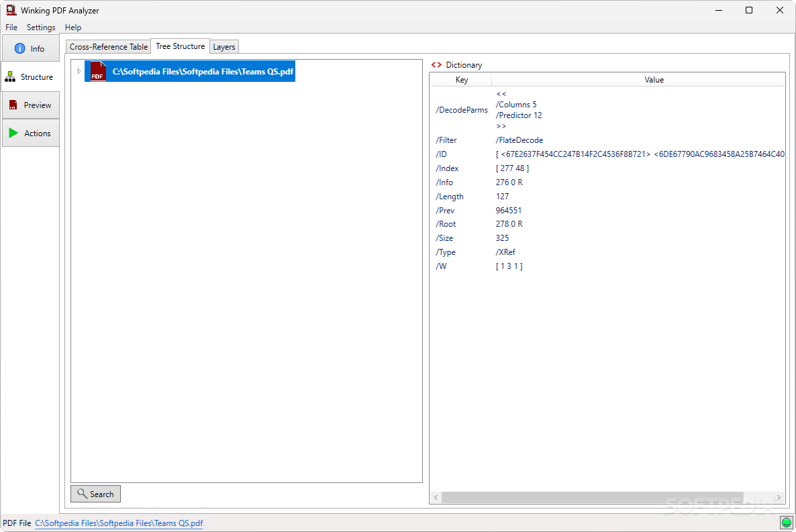796x532 pixels.
Task: Click the /FlateDecode value
Action: tap(519, 140)
